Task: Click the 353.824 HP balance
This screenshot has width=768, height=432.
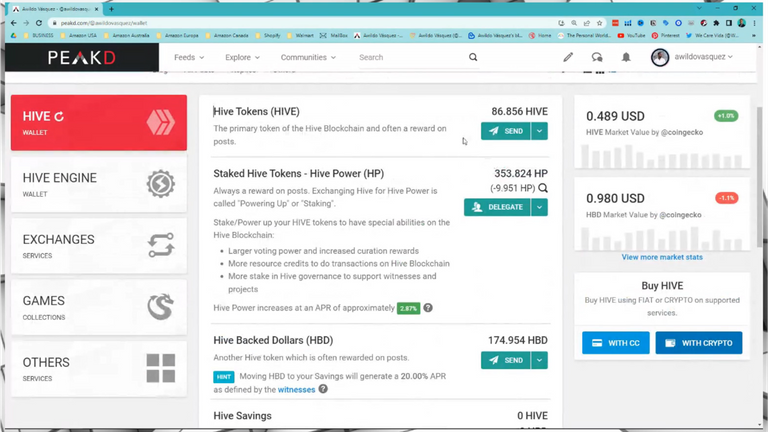Action: (x=521, y=173)
